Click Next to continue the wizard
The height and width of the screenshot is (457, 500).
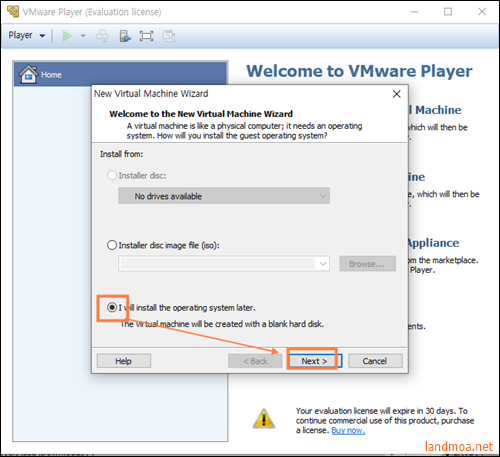pos(314,361)
